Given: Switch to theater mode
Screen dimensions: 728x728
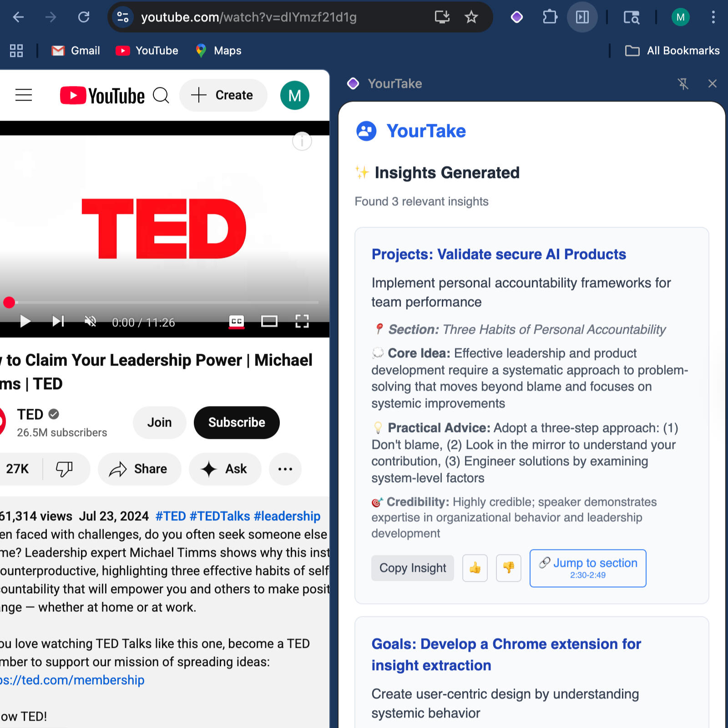Looking at the screenshot, I should 269,322.
